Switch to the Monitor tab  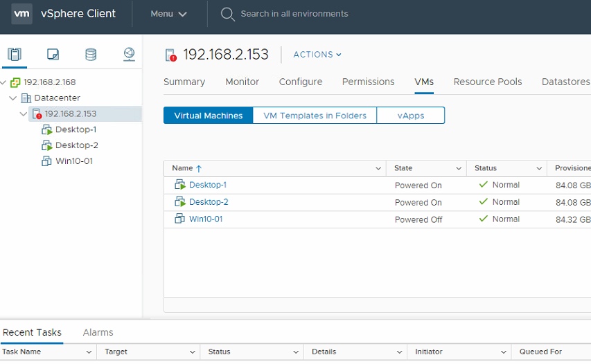pos(242,82)
